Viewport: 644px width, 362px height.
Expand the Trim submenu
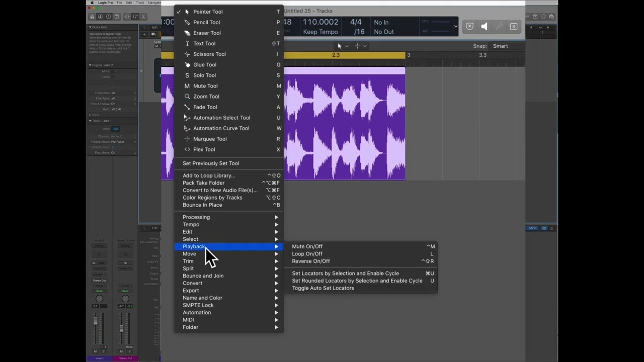click(x=228, y=261)
